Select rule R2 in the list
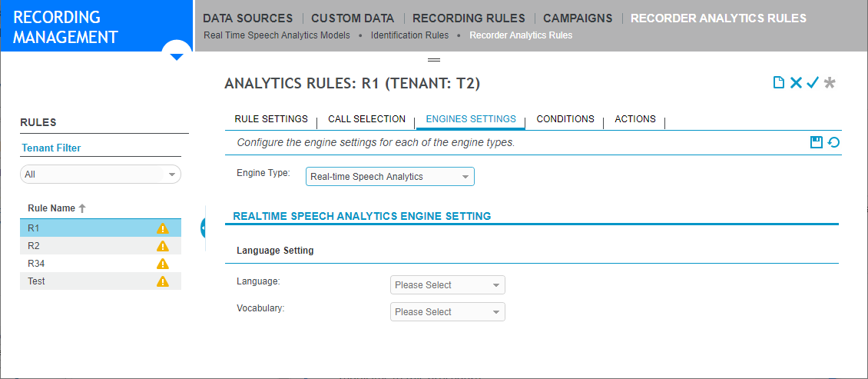The image size is (868, 379). pos(100,245)
